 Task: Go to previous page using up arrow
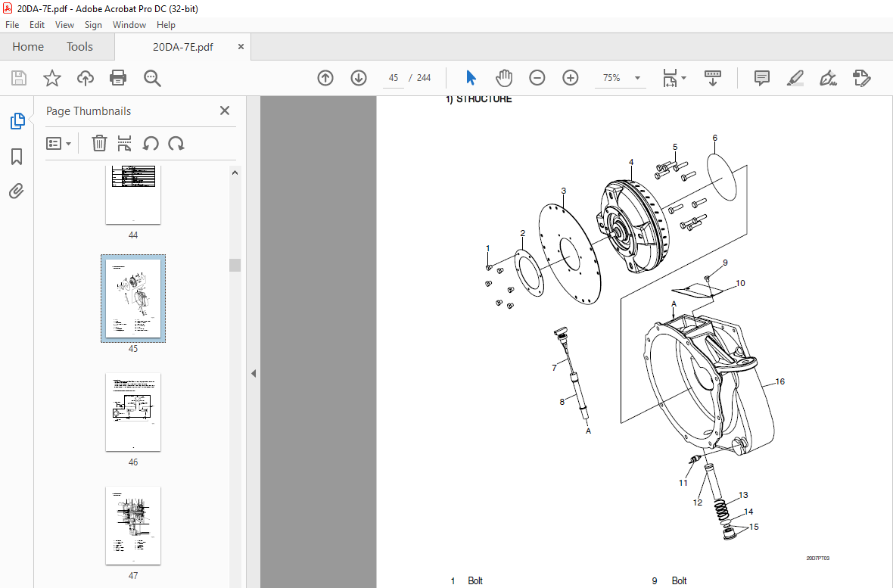[x=325, y=78]
